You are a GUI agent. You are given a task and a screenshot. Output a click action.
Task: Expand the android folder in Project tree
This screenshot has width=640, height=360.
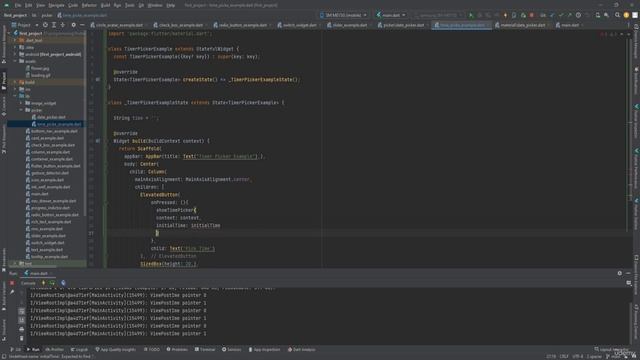[x=16, y=54]
